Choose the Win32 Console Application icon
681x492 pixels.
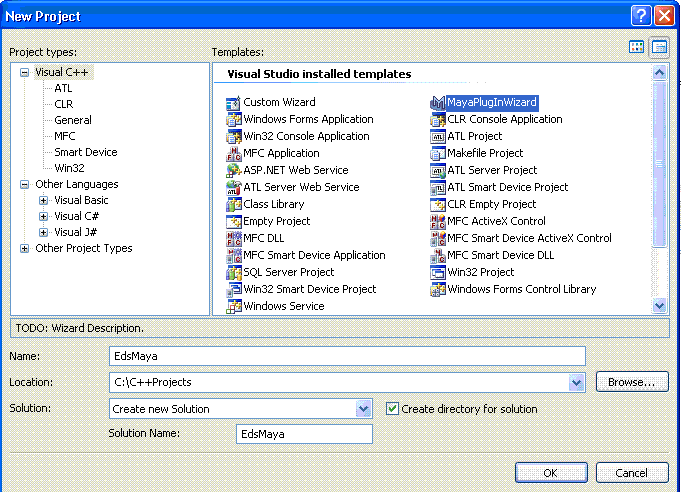[233, 136]
